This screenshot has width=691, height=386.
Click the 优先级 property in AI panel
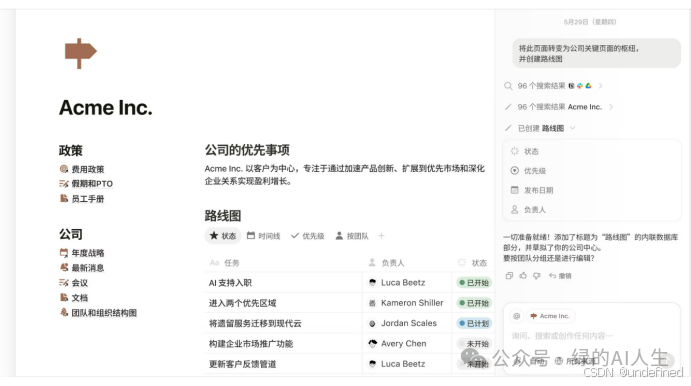click(528, 171)
